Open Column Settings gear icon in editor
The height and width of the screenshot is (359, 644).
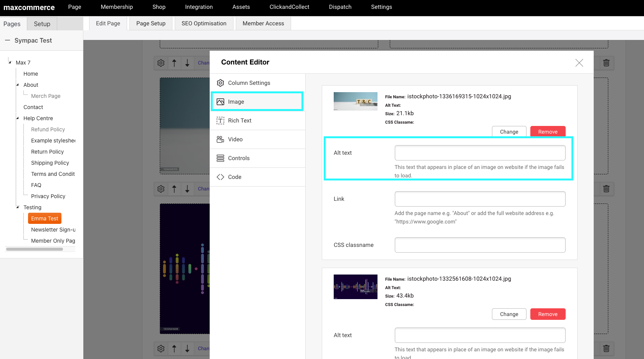tap(220, 83)
